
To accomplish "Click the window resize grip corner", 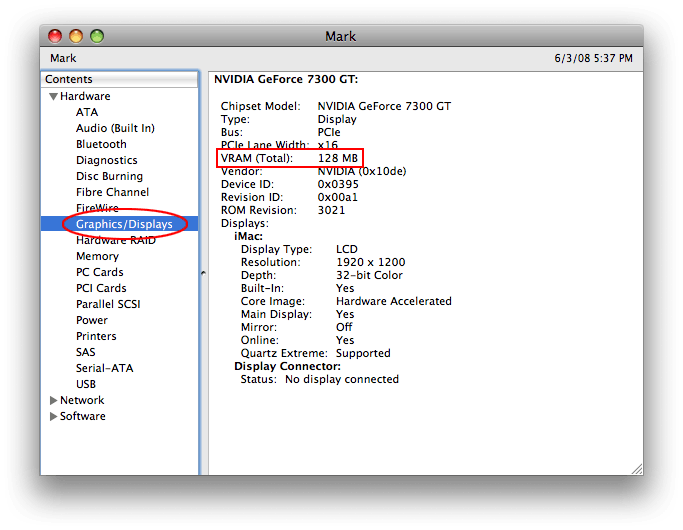I will pyautogui.click(x=636, y=468).
